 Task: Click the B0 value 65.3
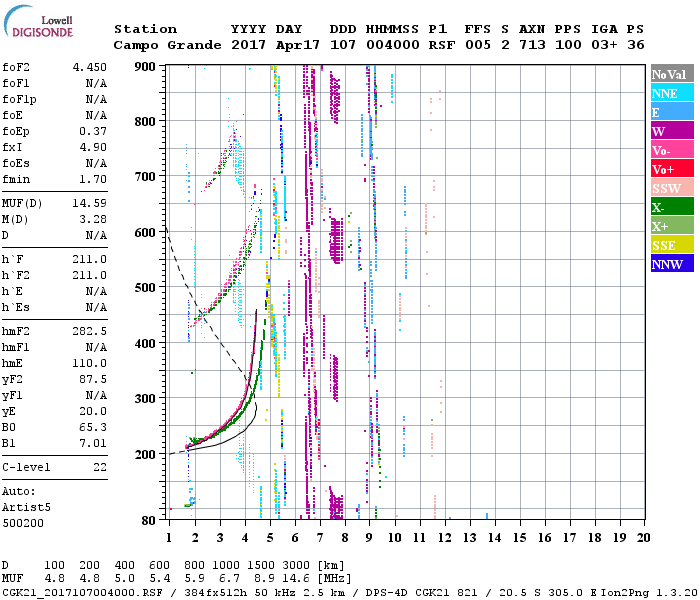(93, 427)
